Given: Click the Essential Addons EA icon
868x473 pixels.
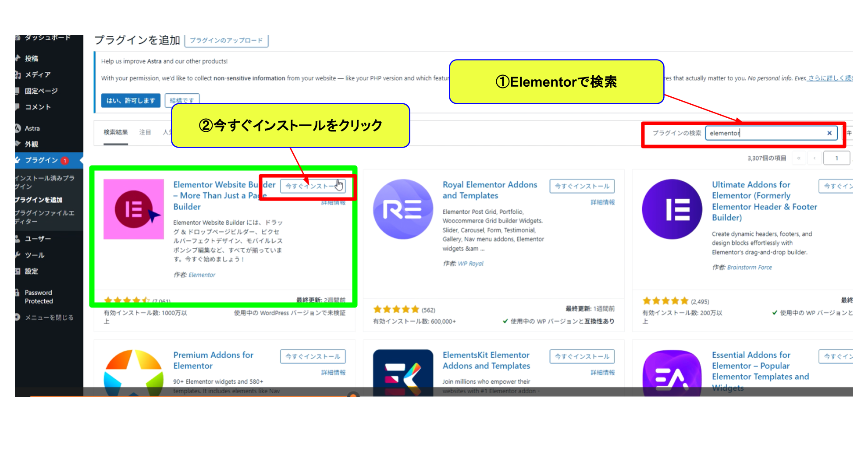Looking at the screenshot, I should click(x=672, y=373).
